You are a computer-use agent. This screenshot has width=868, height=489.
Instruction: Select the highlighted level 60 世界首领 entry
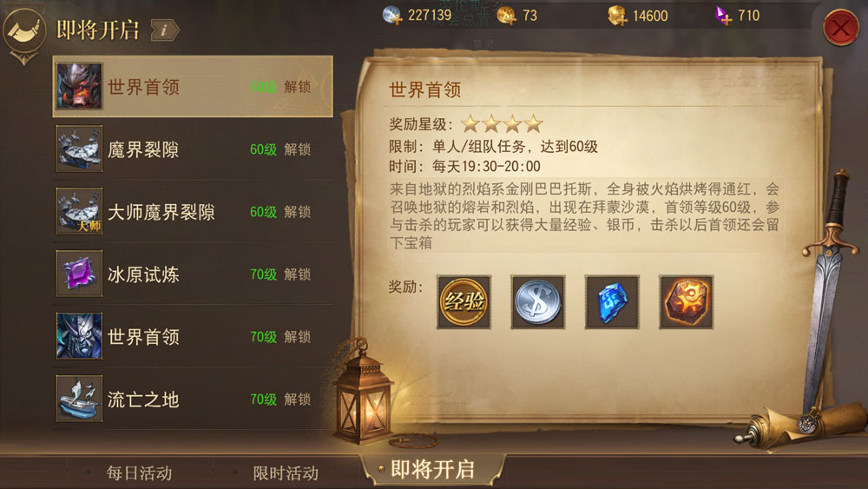click(x=193, y=86)
